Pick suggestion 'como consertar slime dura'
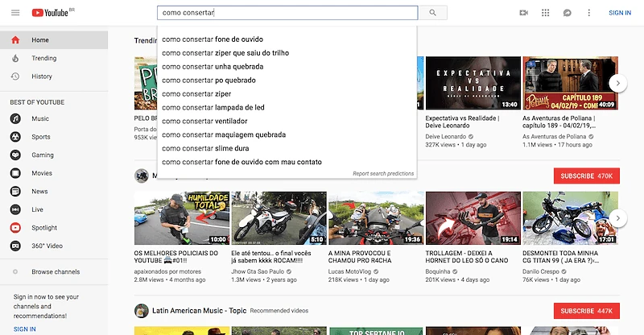644x335 pixels. [287, 148]
